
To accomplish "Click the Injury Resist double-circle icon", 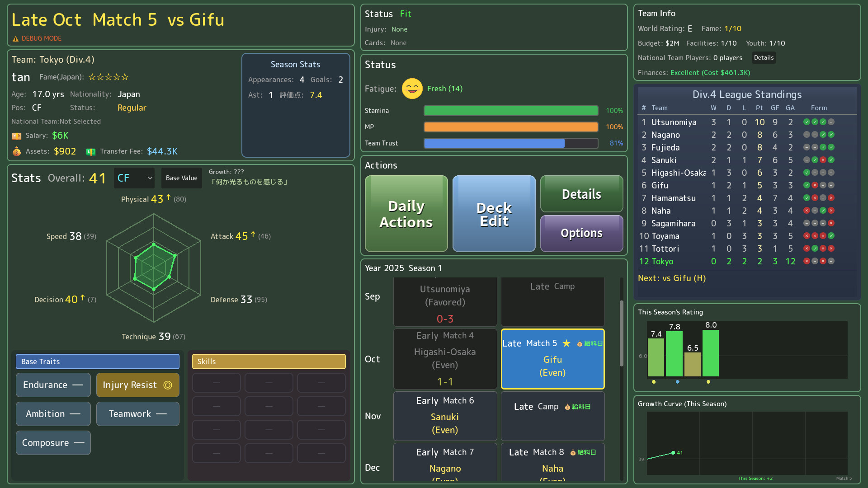I will [168, 385].
